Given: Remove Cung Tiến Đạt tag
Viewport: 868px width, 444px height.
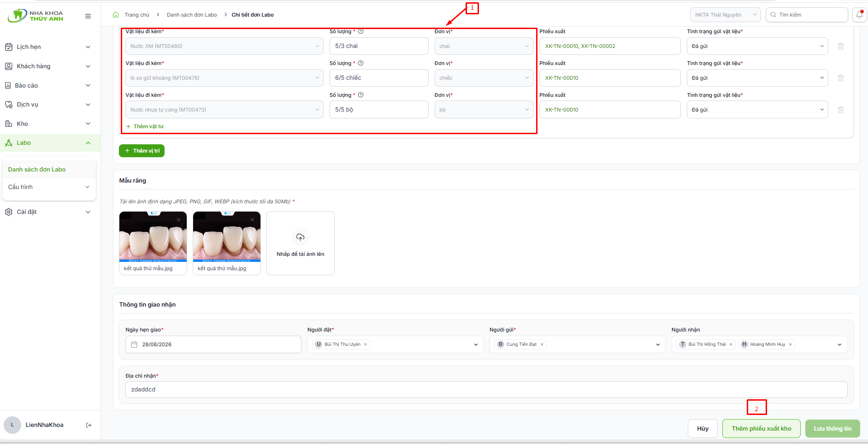Looking at the screenshot, I should point(542,344).
